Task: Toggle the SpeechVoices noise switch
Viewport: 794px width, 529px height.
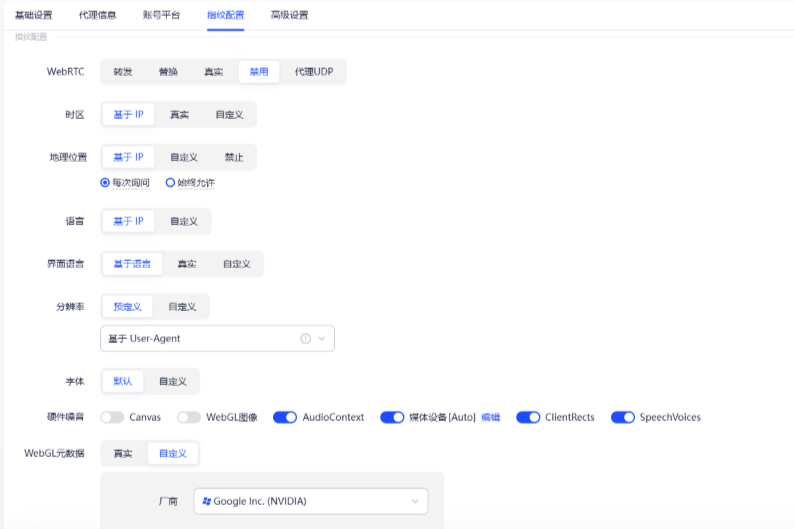Action: (623, 417)
